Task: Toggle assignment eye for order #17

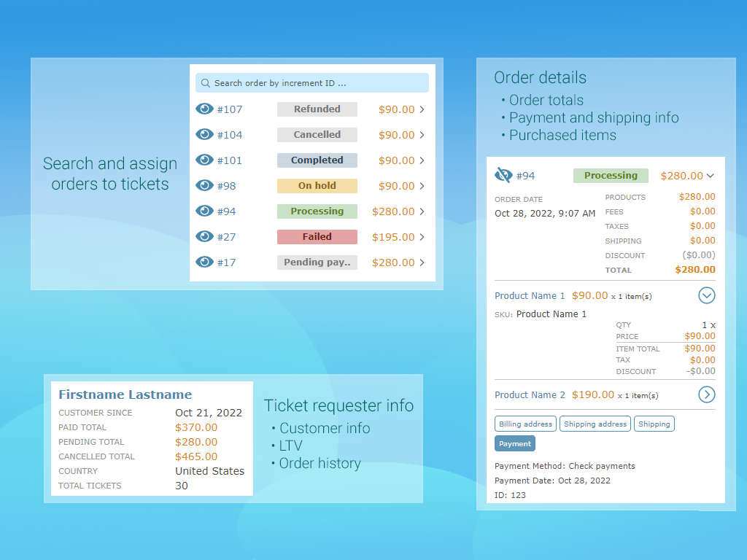Action: click(x=204, y=262)
